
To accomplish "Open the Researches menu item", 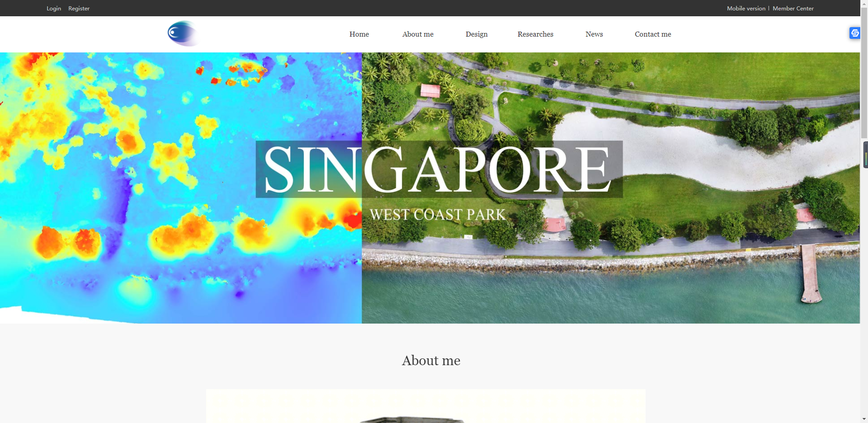I will tap(535, 34).
